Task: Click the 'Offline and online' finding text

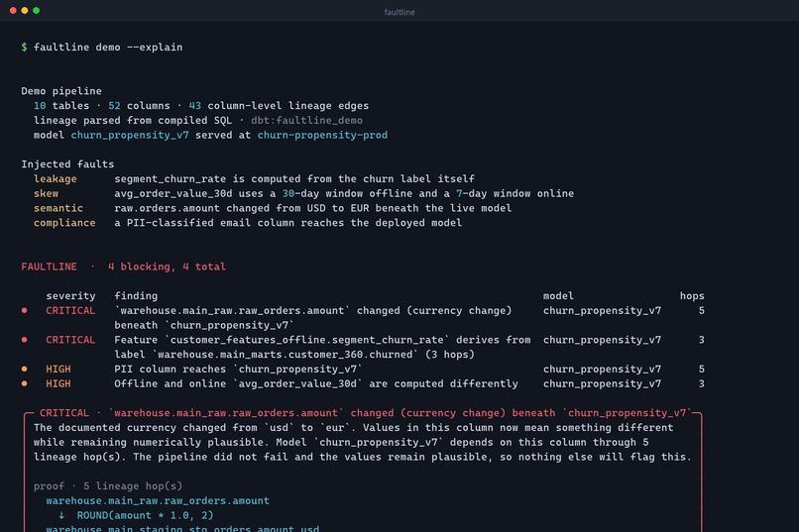Action: pos(316,383)
